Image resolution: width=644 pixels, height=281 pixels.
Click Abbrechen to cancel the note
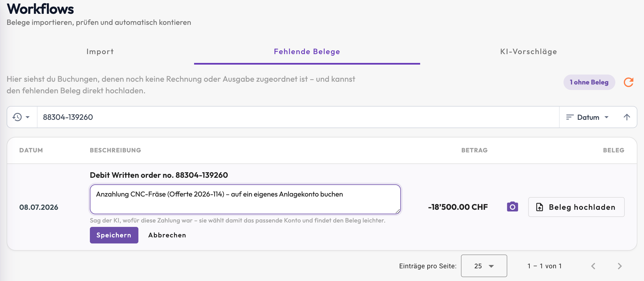[x=167, y=235]
